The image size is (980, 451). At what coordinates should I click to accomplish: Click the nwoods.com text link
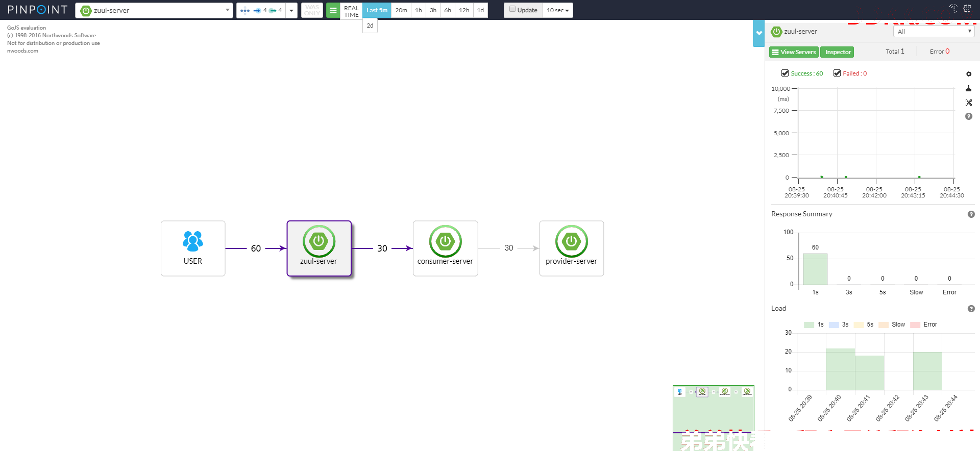tap(22, 51)
